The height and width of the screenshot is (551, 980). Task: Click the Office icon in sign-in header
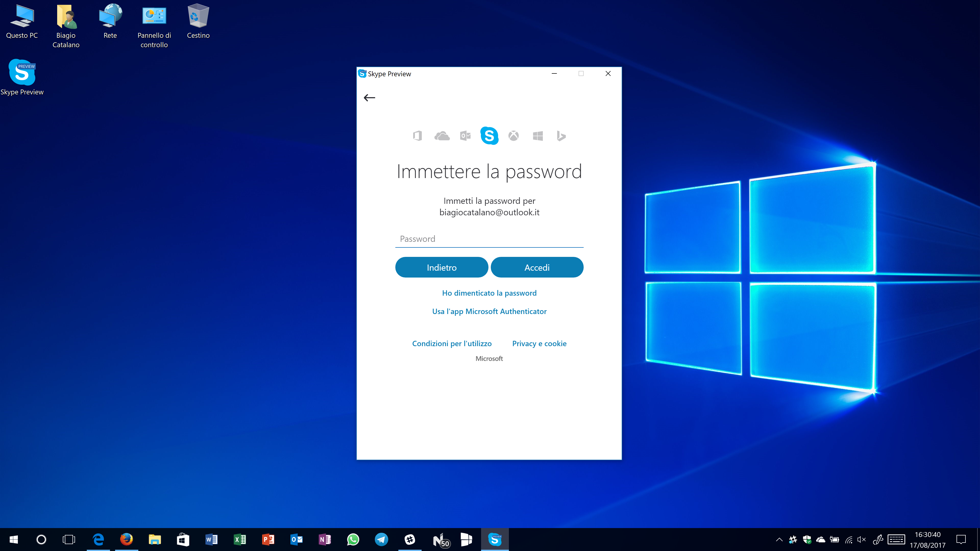(417, 136)
